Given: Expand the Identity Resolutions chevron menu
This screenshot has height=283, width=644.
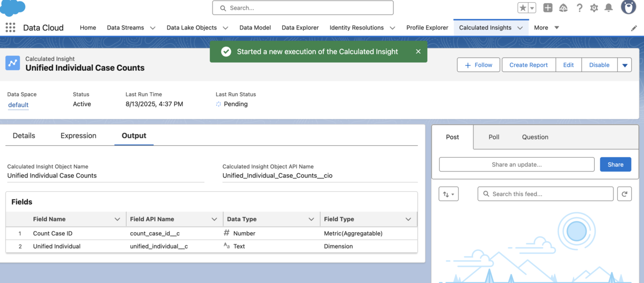Looking at the screenshot, I should (x=392, y=28).
